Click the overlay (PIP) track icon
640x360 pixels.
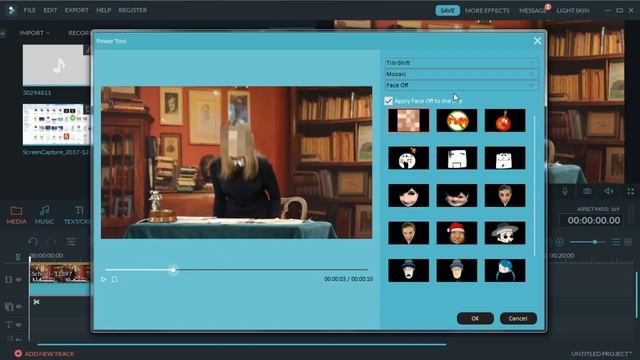coord(9,307)
